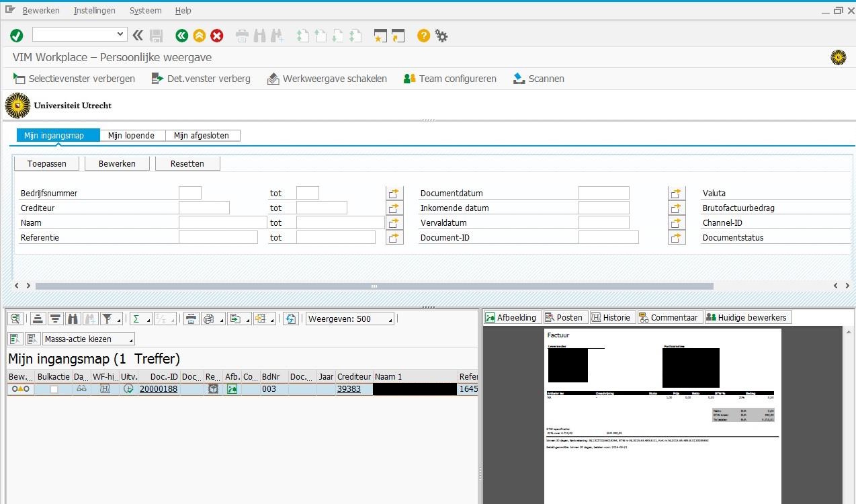This screenshot has width=856, height=504.
Task: Open the Help menu
Action: coord(183,10)
